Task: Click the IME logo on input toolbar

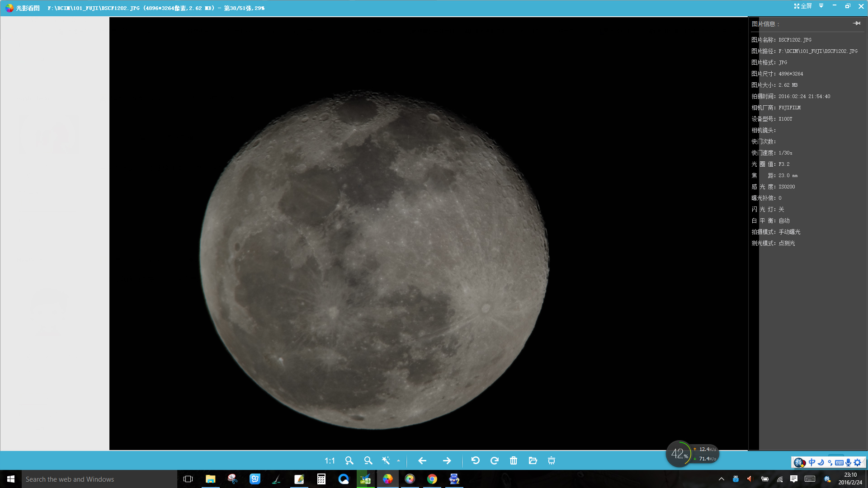Action: pyautogui.click(x=799, y=462)
